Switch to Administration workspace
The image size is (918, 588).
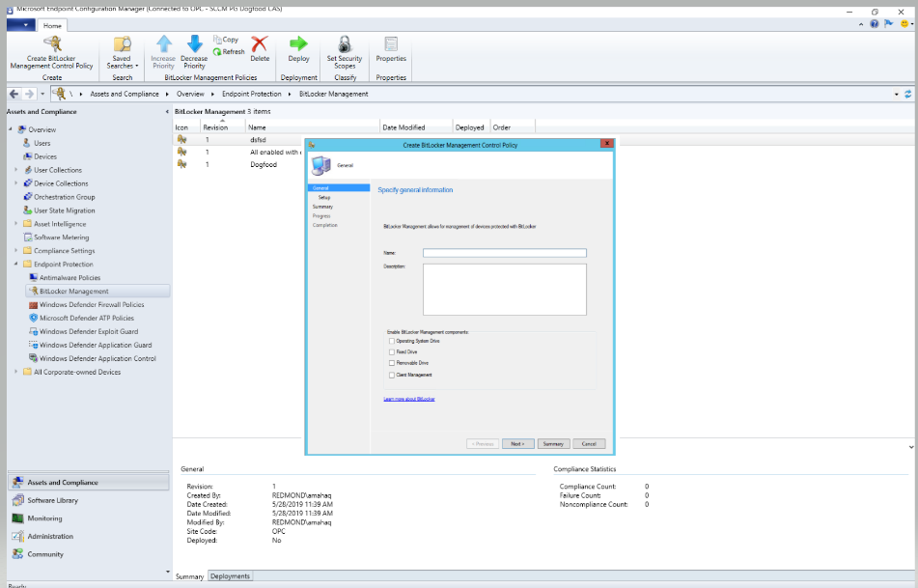tap(50, 536)
